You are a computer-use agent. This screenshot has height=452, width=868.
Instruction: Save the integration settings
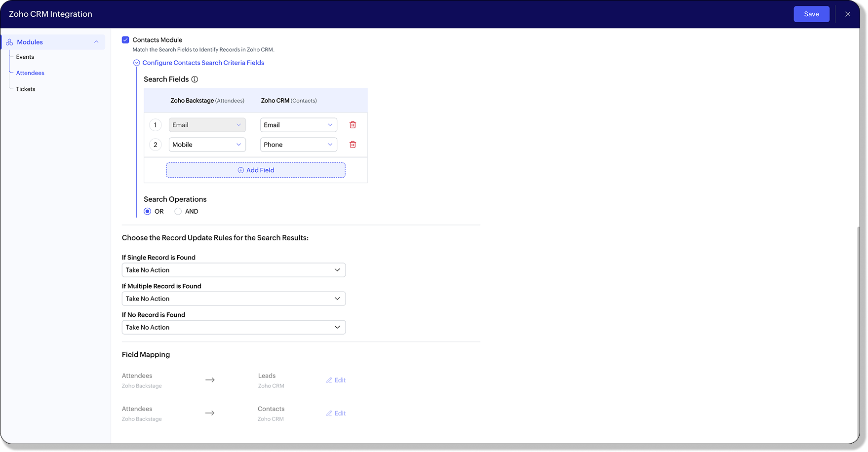tap(811, 14)
